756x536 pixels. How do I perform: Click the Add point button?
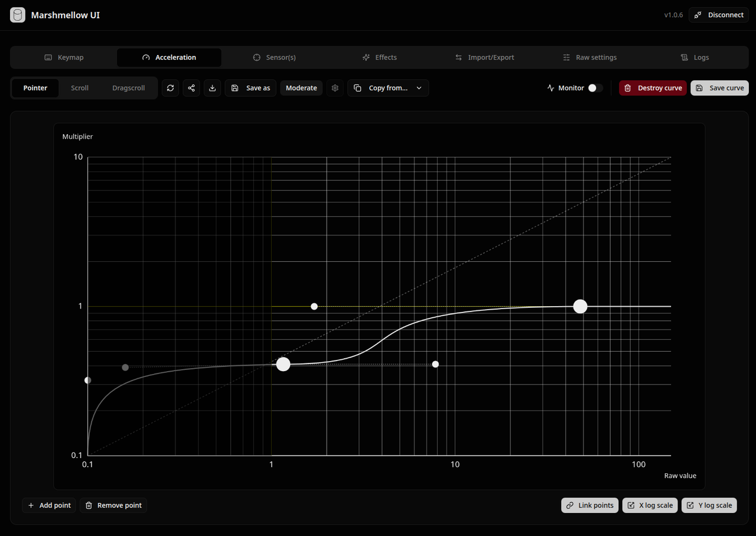click(x=49, y=505)
